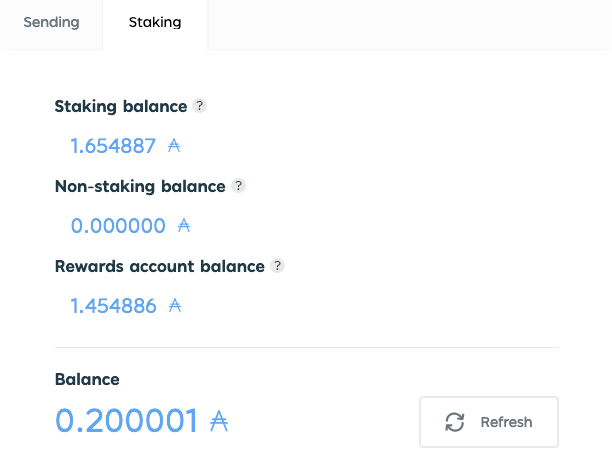Image resolution: width=612 pixels, height=465 pixels.
Task: Click the Balance heading label
Action: pyautogui.click(x=87, y=379)
